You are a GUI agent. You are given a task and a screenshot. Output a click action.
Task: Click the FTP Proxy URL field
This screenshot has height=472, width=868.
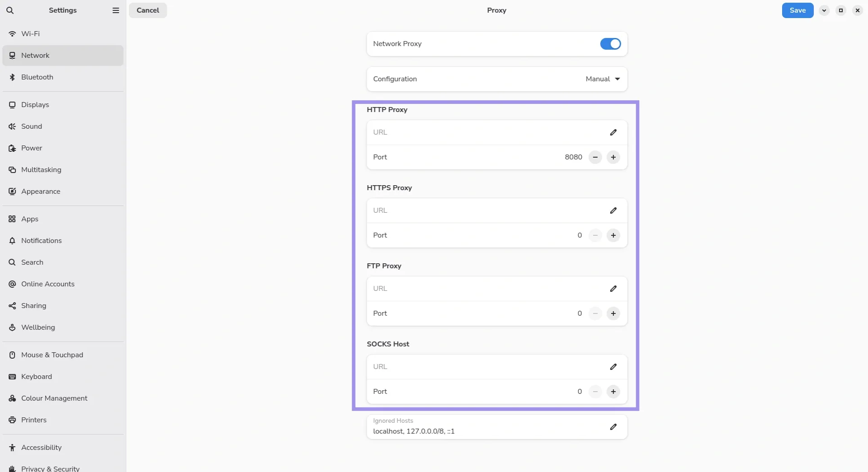[497, 289]
